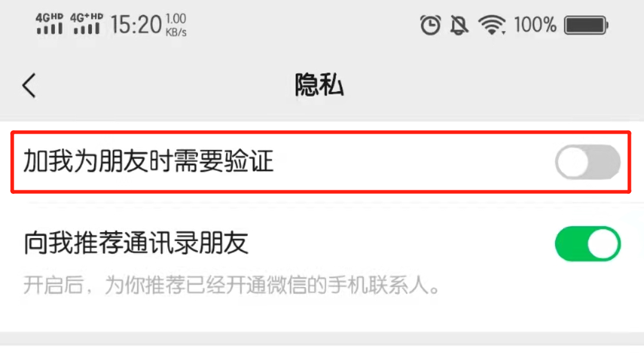Tap the gray section divider at bottom
644x361 pixels.
pyautogui.click(x=322, y=339)
